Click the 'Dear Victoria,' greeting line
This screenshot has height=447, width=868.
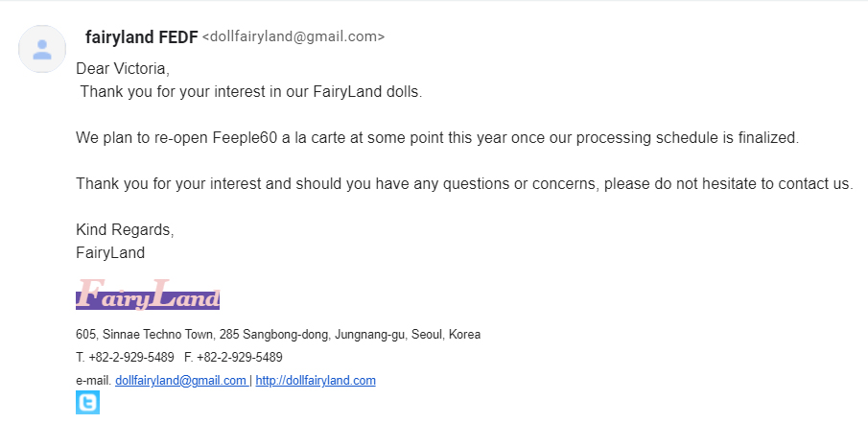click(123, 69)
